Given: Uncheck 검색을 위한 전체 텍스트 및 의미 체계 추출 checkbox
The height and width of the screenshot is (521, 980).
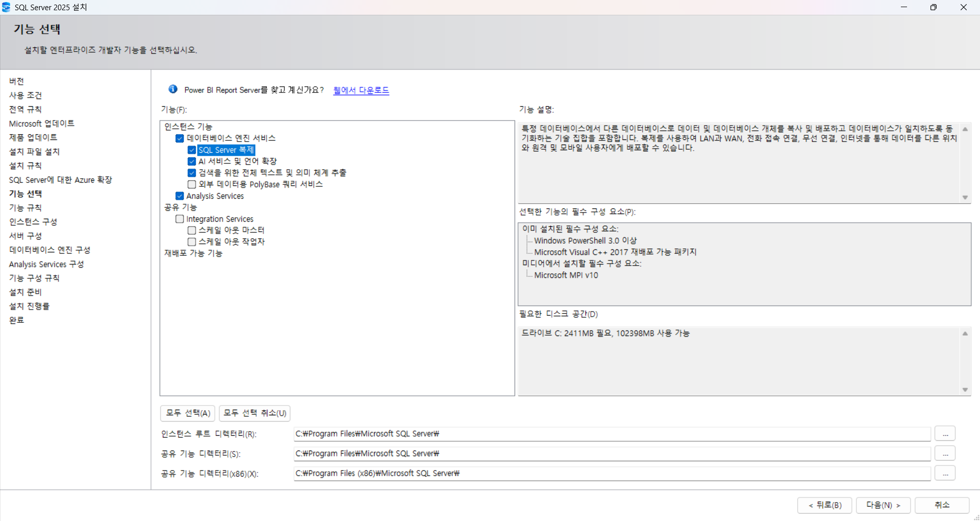Looking at the screenshot, I should 192,173.
